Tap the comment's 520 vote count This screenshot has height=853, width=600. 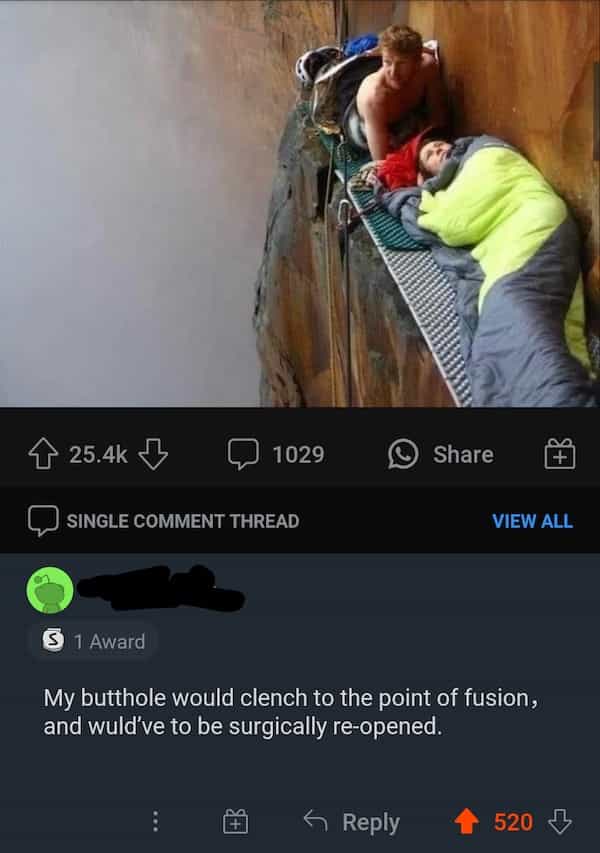pyautogui.click(x=513, y=822)
